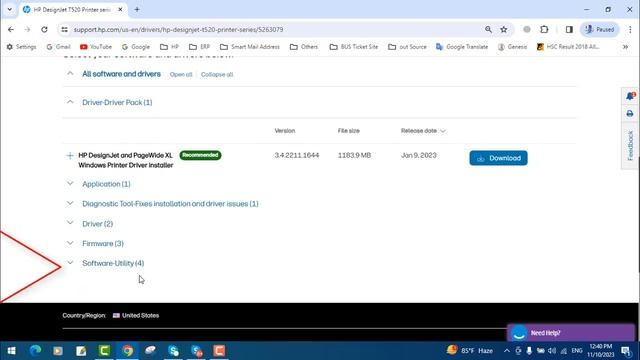The image size is (640, 360).
Task: Open the Feedback side tab
Action: pyautogui.click(x=630, y=146)
